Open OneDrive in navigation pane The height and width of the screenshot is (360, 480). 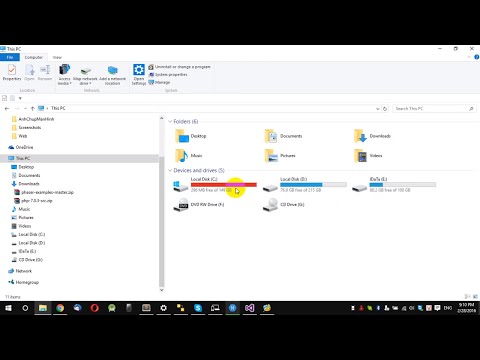24,147
